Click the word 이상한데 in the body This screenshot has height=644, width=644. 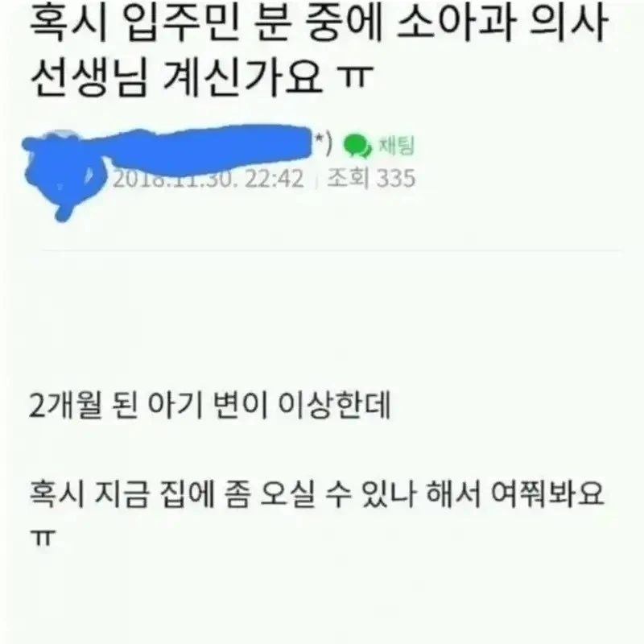[x=334, y=405]
